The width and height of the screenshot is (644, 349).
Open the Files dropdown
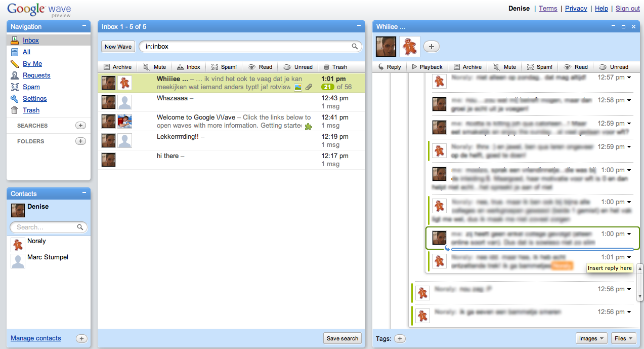coord(623,338)
